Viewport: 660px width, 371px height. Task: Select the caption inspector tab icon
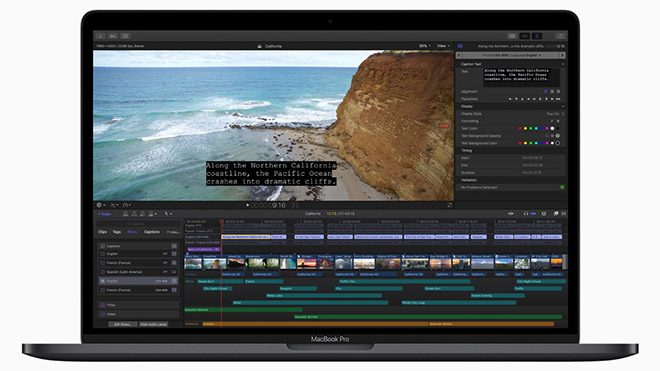(x=460, y=46)
